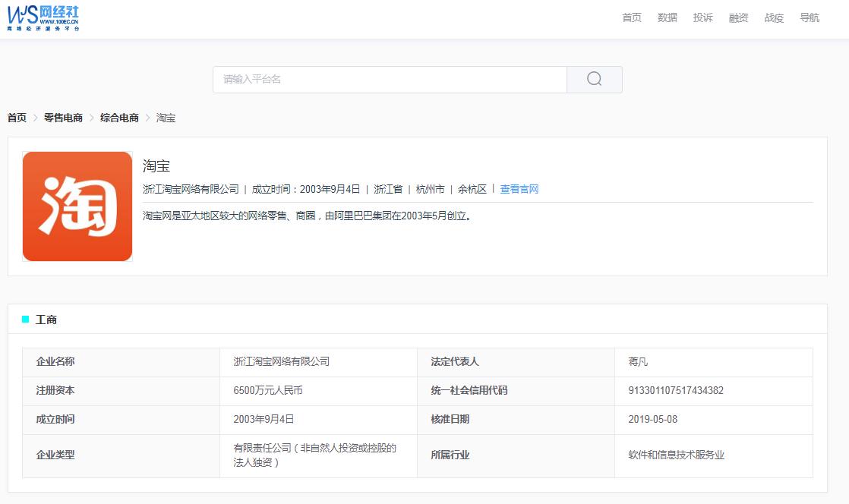Click the cyan square marker beside 工商
This screenshot has width=849, height=504.
[24, 320]
